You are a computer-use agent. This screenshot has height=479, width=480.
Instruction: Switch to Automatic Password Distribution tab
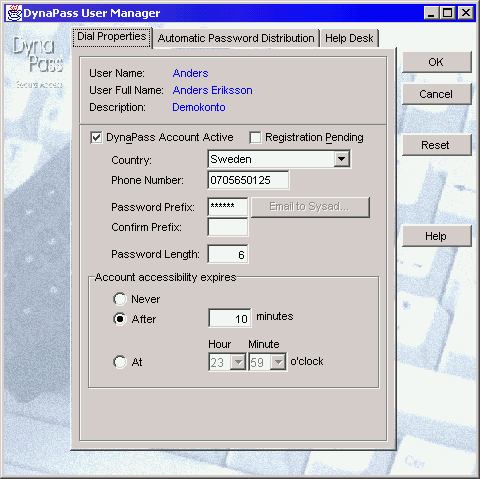236,38
